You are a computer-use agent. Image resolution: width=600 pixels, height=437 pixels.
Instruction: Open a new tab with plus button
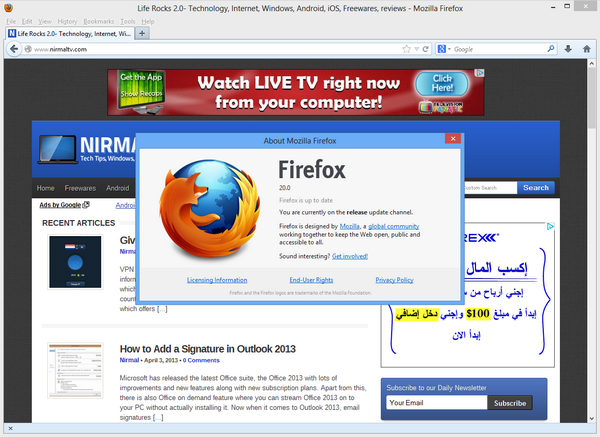[142, 33]
